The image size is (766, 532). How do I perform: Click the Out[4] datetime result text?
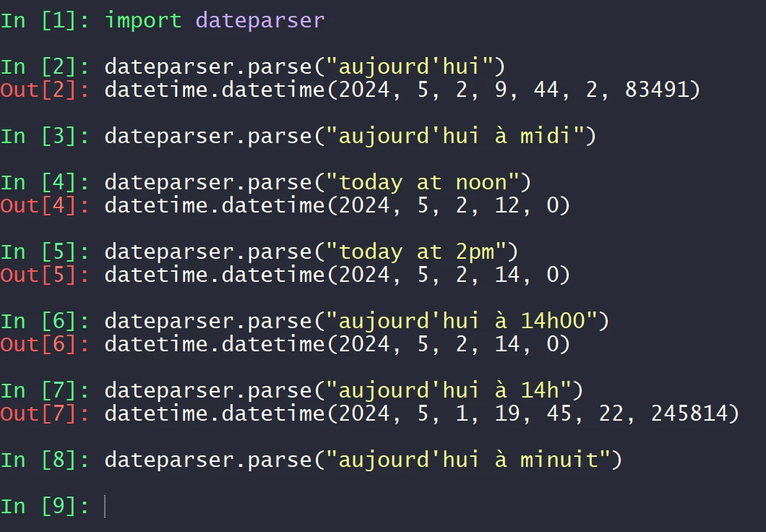[337, 205]
